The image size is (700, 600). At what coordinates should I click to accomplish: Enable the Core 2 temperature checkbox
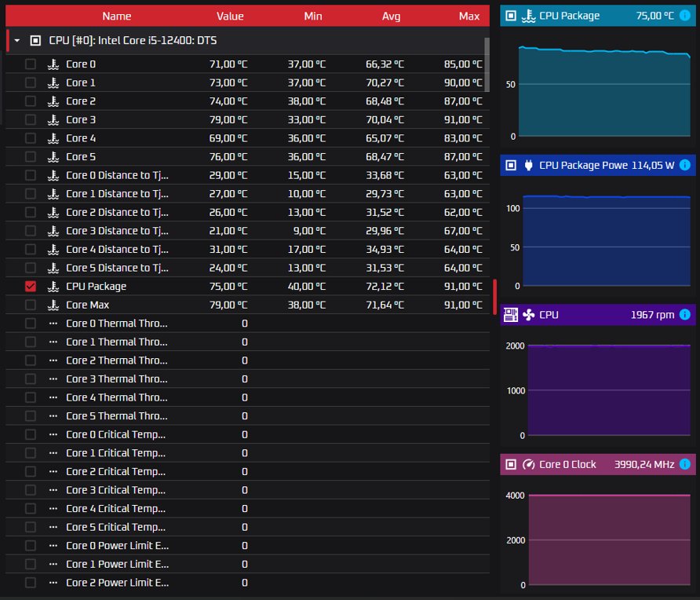[31, 101]
